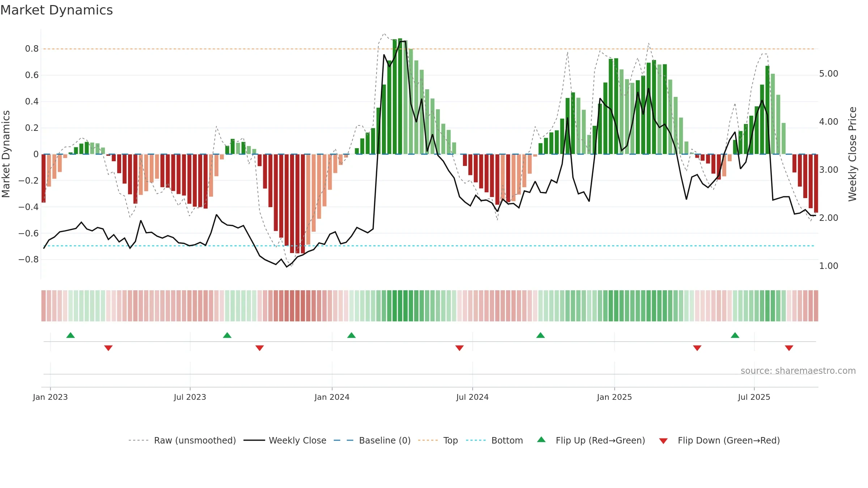Select the flip-down marker near August 2025
The width and height of the screenshot is (868, 488).
789,348
